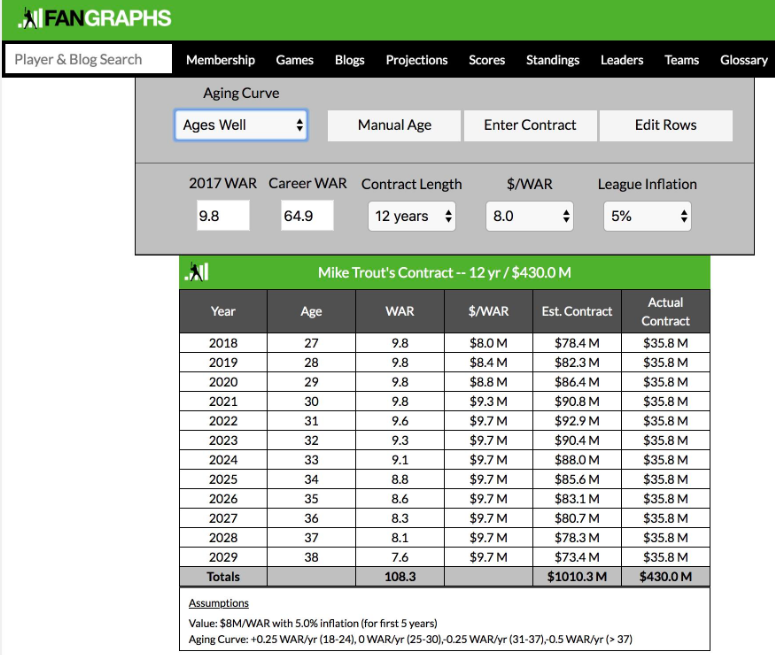The height and width of the screenshot is (655, 775).
Task: Open the Membership menu
Action: click(x=220, y=60)
